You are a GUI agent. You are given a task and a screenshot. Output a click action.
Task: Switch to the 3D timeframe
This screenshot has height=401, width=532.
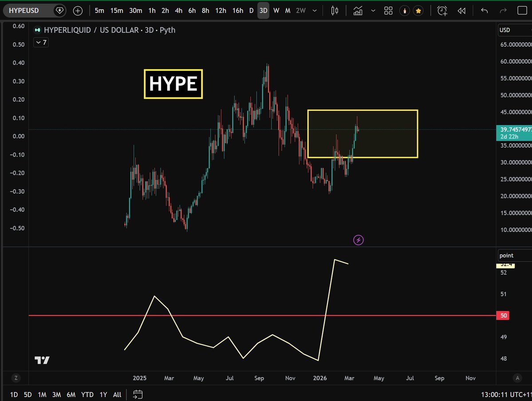(263, 10)
